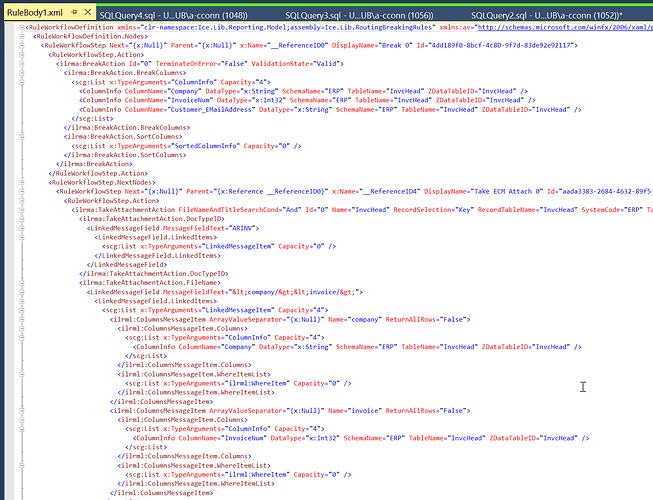The height and width of the screenshot is (500, 653).
Task: Switch to the RuleBody1.xml tab
Action: (x=35, y=12)
